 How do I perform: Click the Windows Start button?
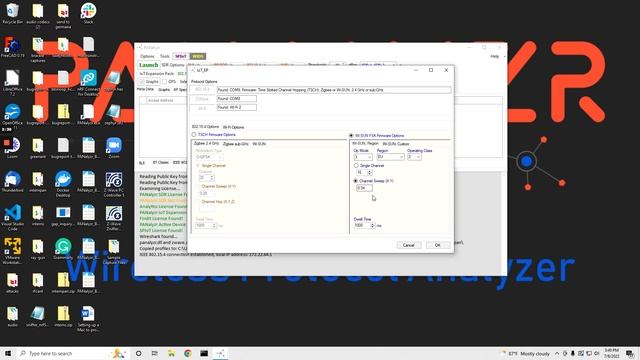[x=8, y=353]
